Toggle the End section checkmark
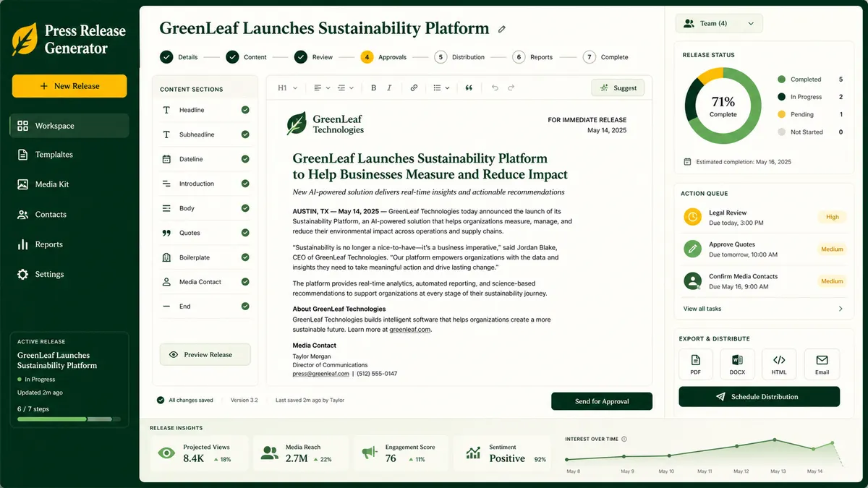This screenshot has height=488, width=868. 245,307
